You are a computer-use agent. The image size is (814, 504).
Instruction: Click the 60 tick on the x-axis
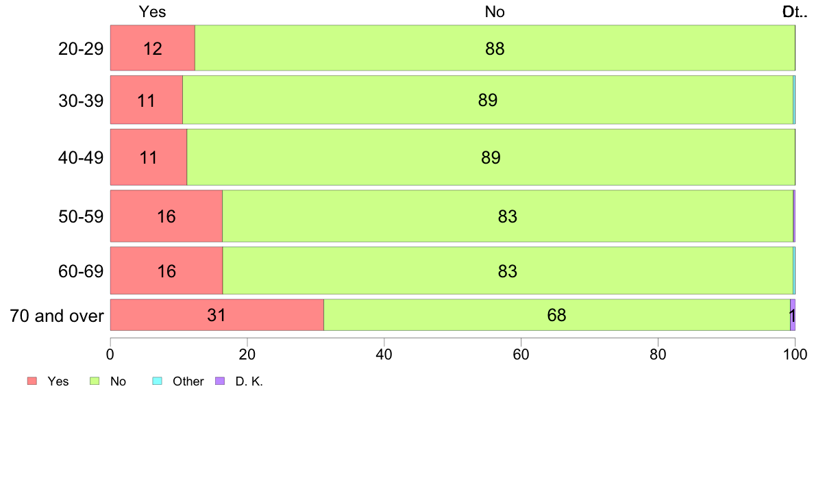(x=521, y=355)
